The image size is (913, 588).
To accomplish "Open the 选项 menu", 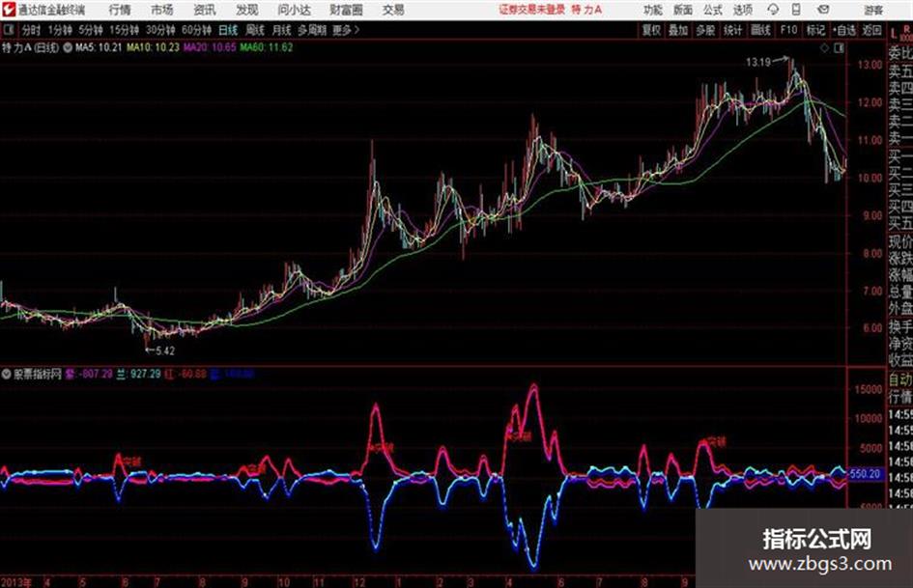I will 742,10.
